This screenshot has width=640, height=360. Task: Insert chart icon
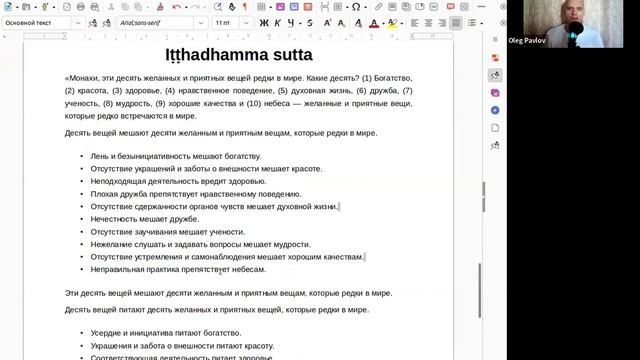294,7
